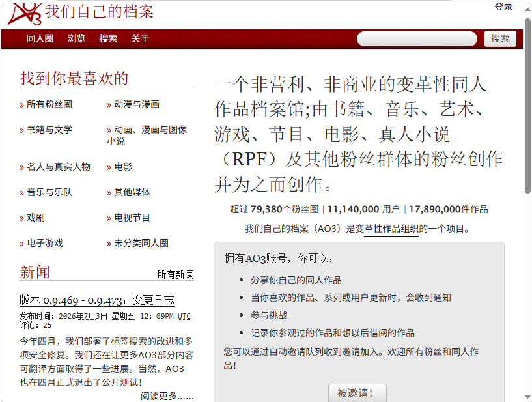Click the 所有新闻 link
The image size is (532, 402).
pos(175,274)
